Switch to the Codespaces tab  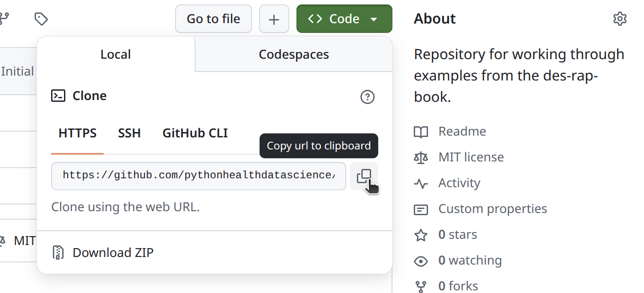click(x=294, y=54)
